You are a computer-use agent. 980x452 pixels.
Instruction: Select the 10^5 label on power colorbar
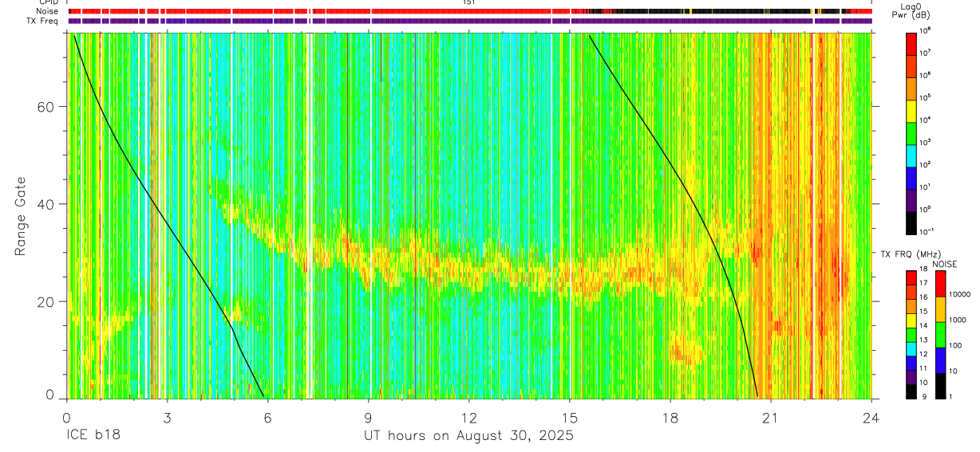[x=925, y=97]
